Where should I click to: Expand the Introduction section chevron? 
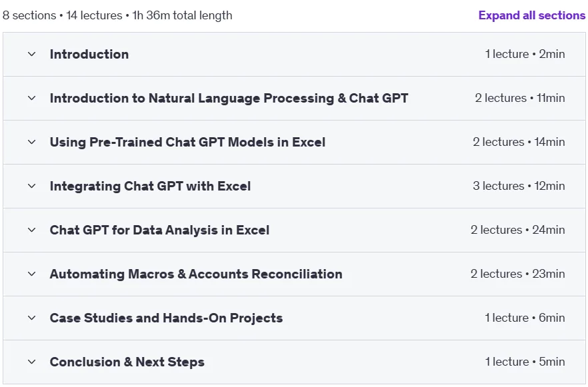tap(32, 55)
